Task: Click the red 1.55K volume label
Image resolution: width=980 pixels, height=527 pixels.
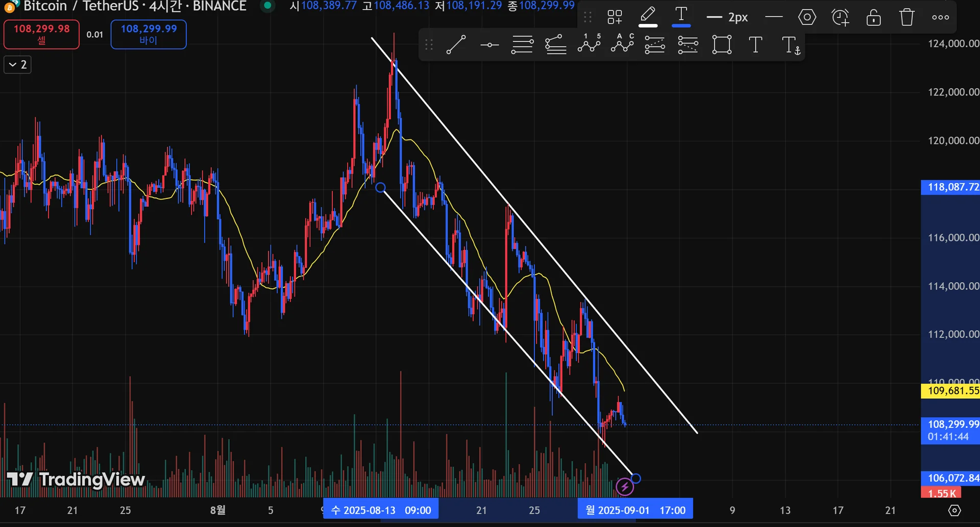Action: click(941, 493)
